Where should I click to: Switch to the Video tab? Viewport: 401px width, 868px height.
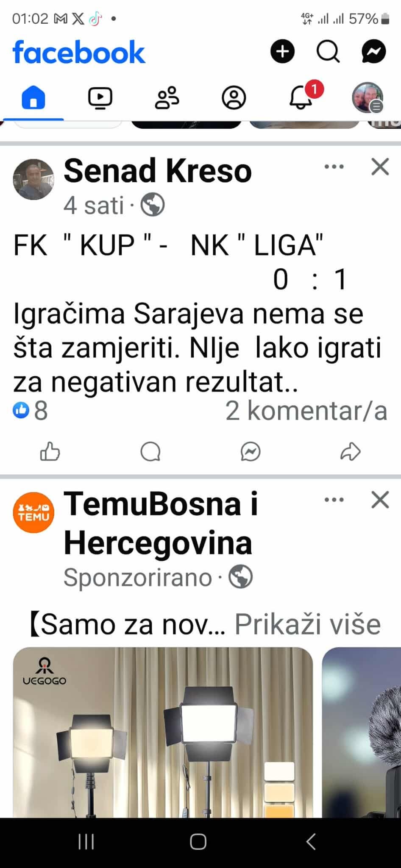(x=100, y=98)
